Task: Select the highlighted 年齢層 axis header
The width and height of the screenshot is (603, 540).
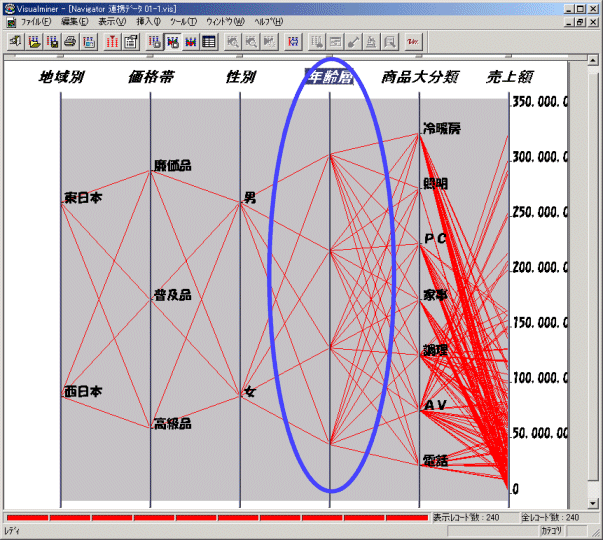Action: (x=332, y=77)
